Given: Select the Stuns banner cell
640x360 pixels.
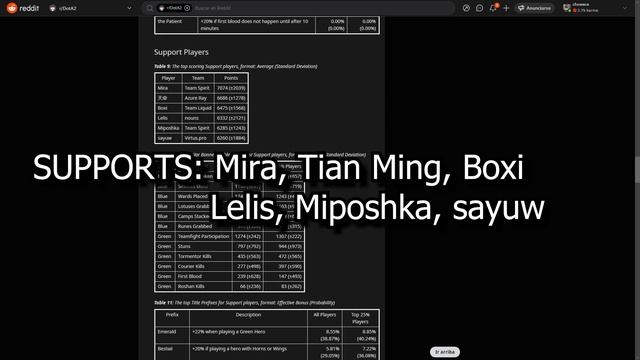Looking at the screenshot, I should tap(204, 246).
